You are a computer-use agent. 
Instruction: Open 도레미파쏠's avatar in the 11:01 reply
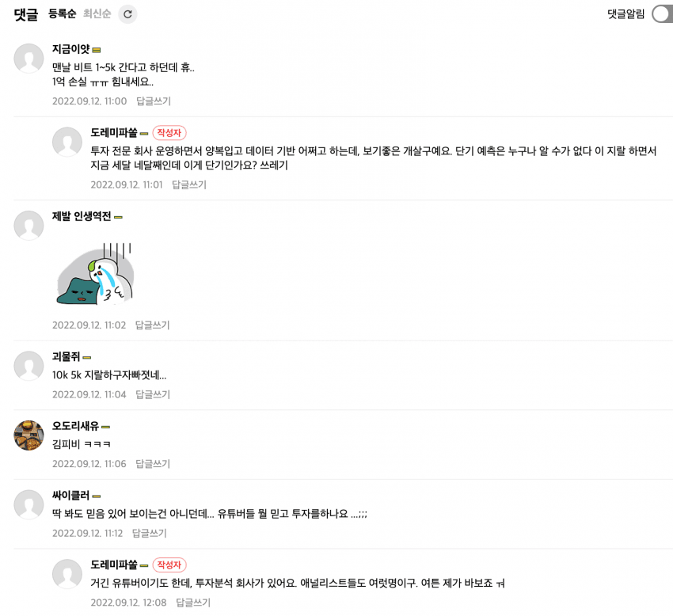[67, 142]
